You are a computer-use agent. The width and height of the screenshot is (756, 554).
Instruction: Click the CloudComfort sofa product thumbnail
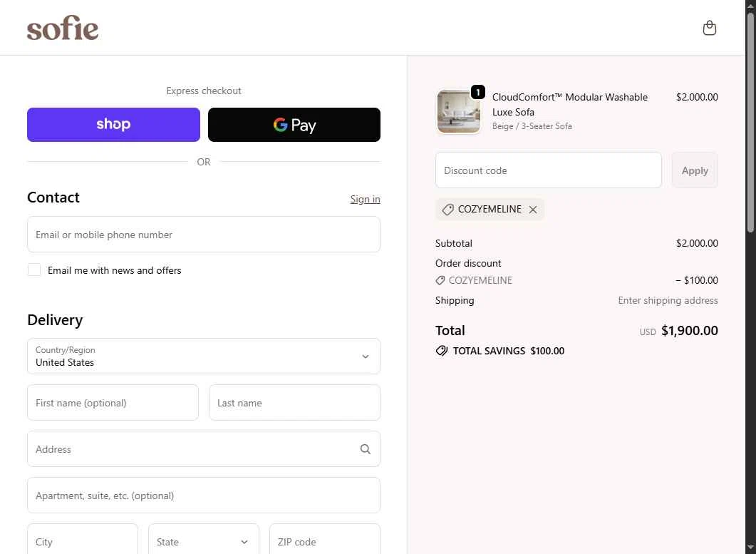(459, 111)
